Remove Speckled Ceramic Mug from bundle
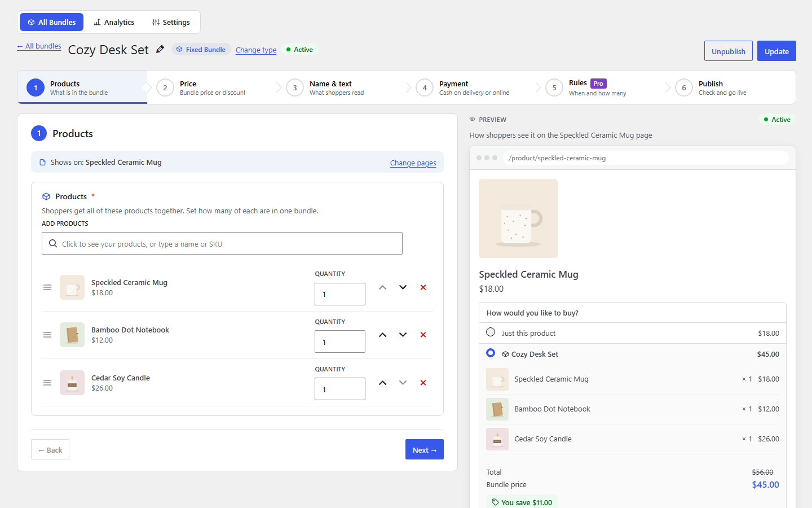This screenshot has width=812, height=508. (x=423, y=287)
